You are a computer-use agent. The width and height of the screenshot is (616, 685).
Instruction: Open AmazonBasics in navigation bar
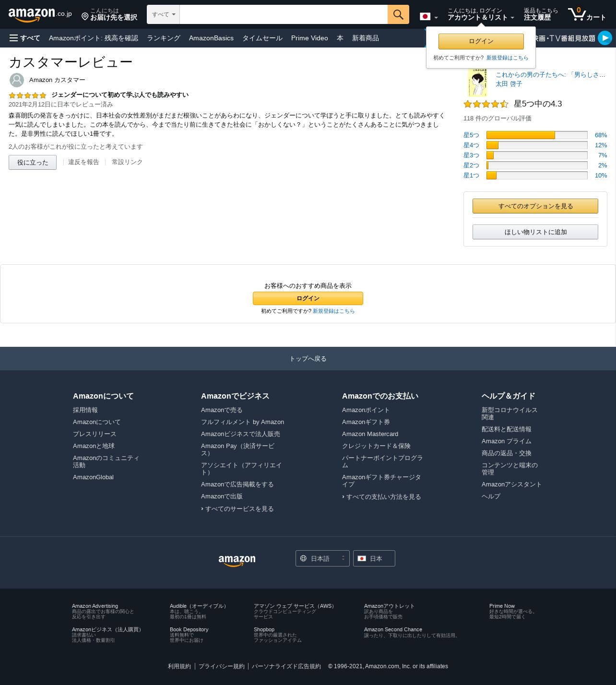(211, 38)
